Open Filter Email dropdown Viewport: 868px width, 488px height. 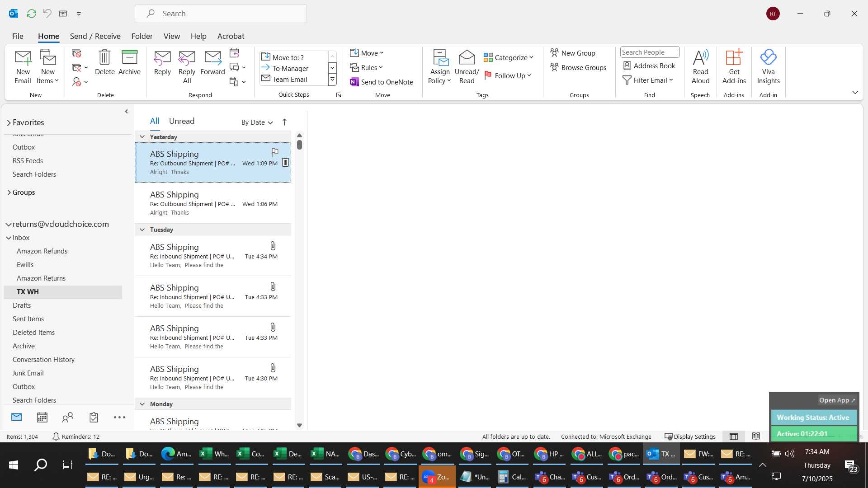click(x=648, y=80)
